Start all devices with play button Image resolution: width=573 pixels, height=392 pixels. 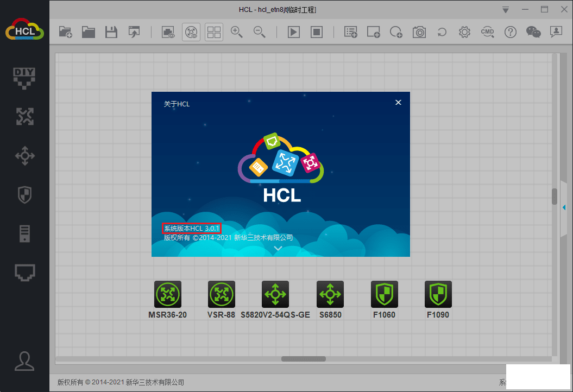click(294, 32)
